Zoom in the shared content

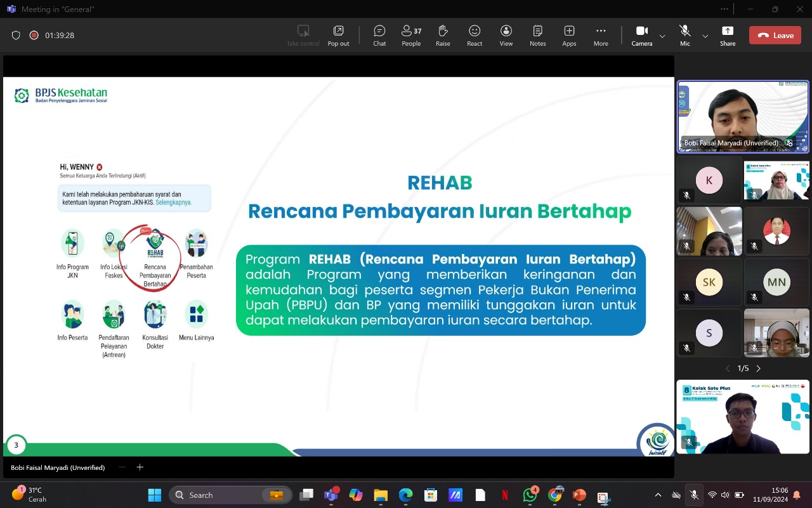(x=140, y=467)
